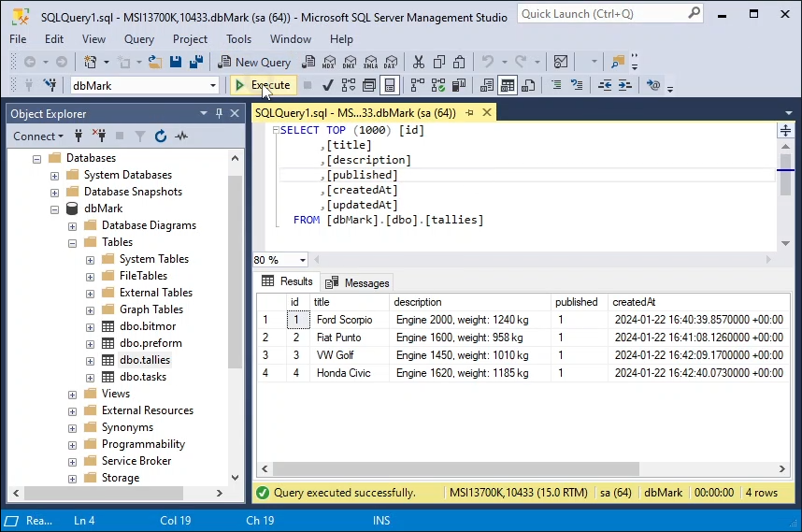This screenshot has height=532, width=802.
Task: Toggle IntelliSense Enabled icon
Action: tap(389, 85)
